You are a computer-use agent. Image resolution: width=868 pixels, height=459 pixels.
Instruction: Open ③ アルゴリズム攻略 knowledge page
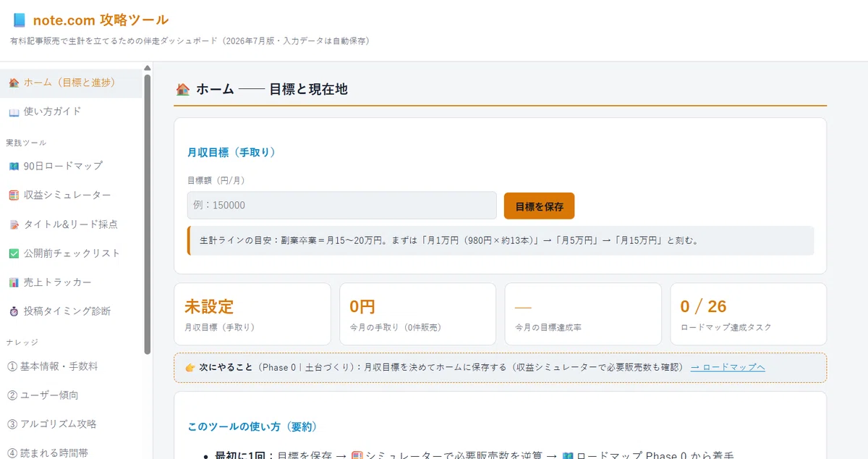[x=71, y=424]
